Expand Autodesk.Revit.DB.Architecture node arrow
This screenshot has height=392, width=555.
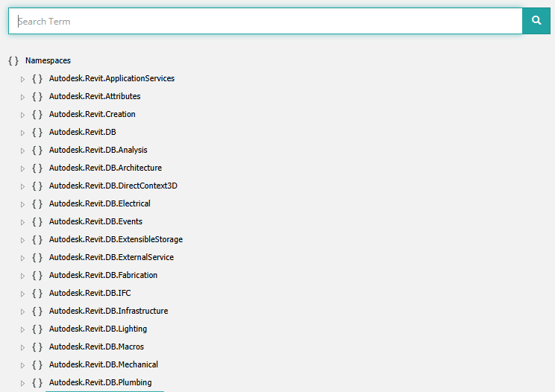[22, 168]
